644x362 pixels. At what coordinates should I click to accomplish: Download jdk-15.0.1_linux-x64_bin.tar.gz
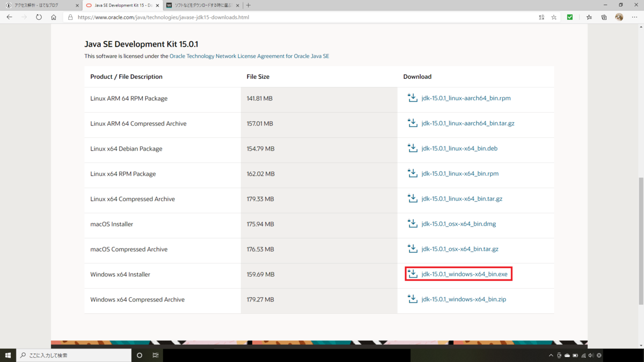tap(462, 199)
